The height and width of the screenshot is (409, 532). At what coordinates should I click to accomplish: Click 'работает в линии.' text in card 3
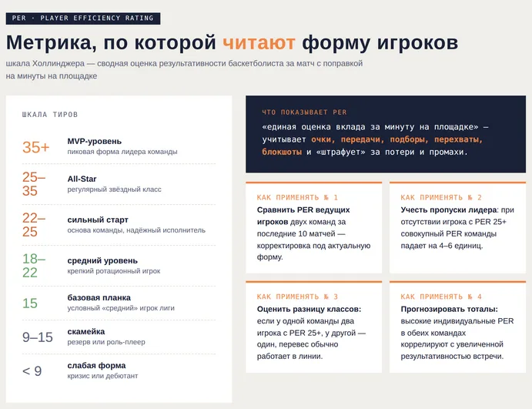289,357
